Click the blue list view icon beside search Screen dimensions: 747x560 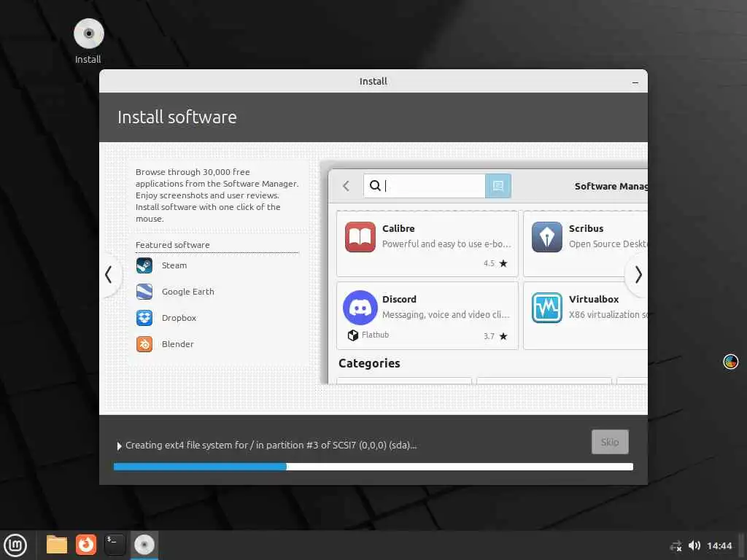point(498,186)
